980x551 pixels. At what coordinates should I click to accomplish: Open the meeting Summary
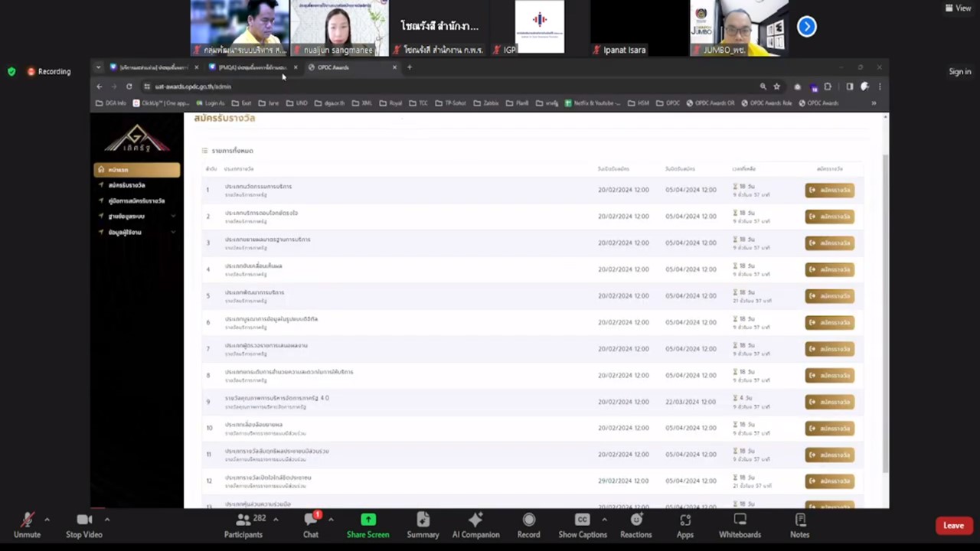(x=423, y=525)
